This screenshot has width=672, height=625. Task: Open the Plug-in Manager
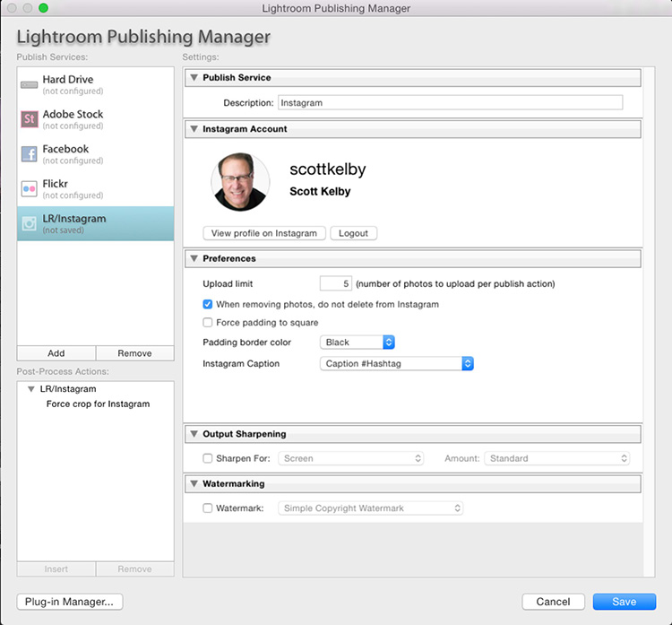(69, 602)
